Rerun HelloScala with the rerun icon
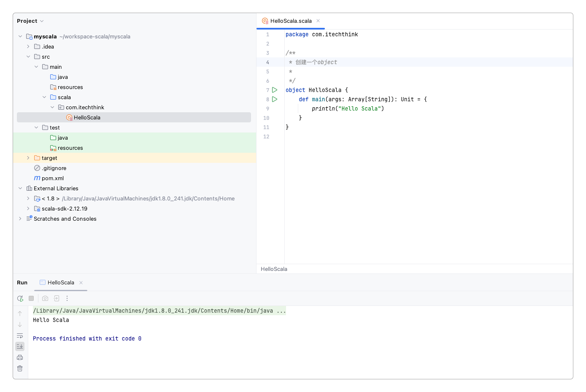 (x=20, y=298)
